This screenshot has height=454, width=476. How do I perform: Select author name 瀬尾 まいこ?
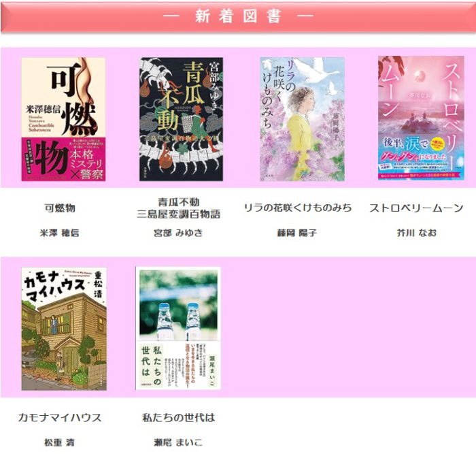click(178, 442)
